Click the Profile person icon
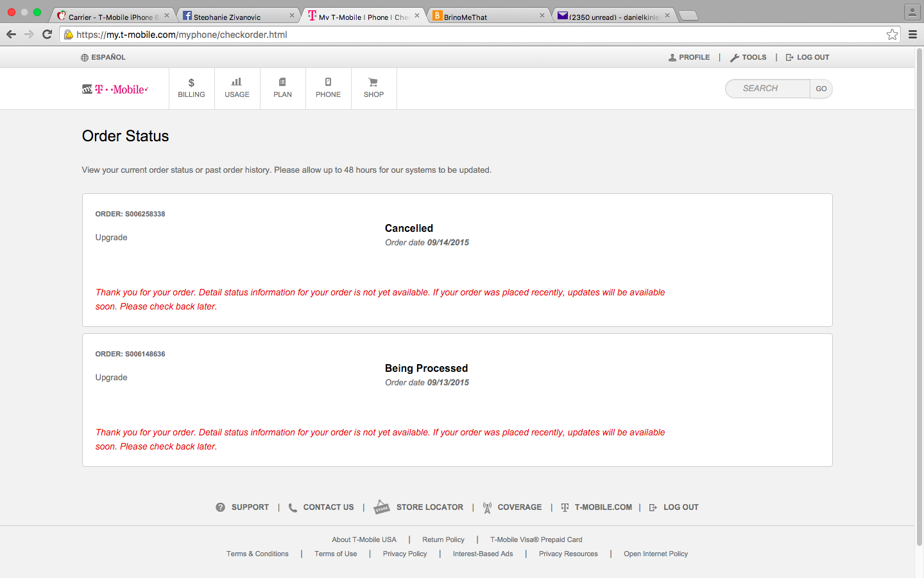 pyautogui.click(x=672, y=58)
